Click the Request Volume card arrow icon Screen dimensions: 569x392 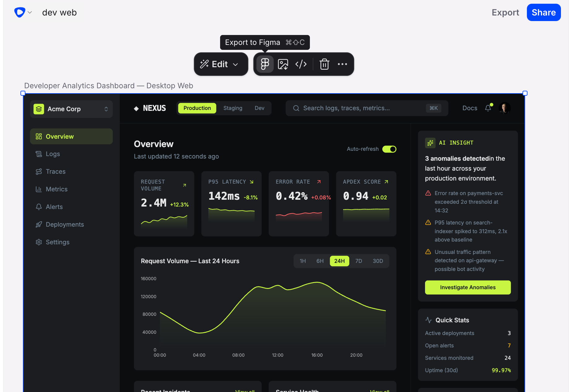[x=185, y=185]
